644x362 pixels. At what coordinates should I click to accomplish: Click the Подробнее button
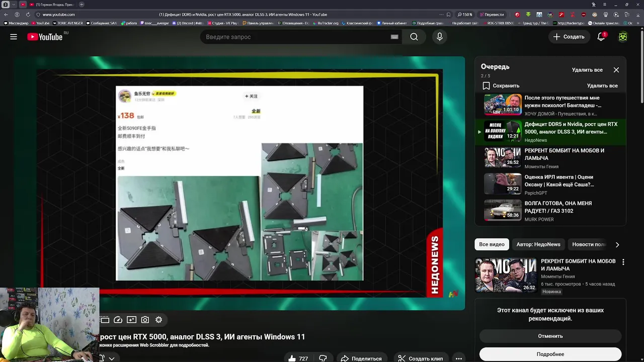[550, 354]
